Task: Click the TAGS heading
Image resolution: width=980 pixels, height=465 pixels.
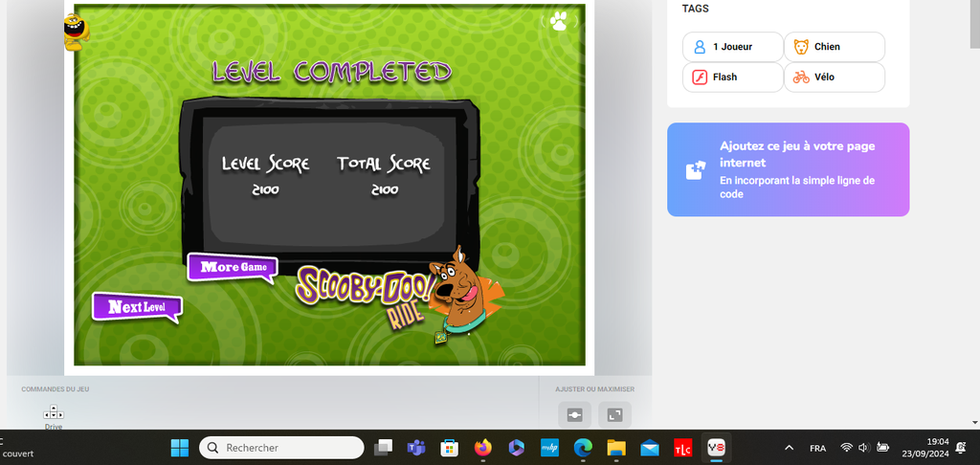Action: (696, 9)
